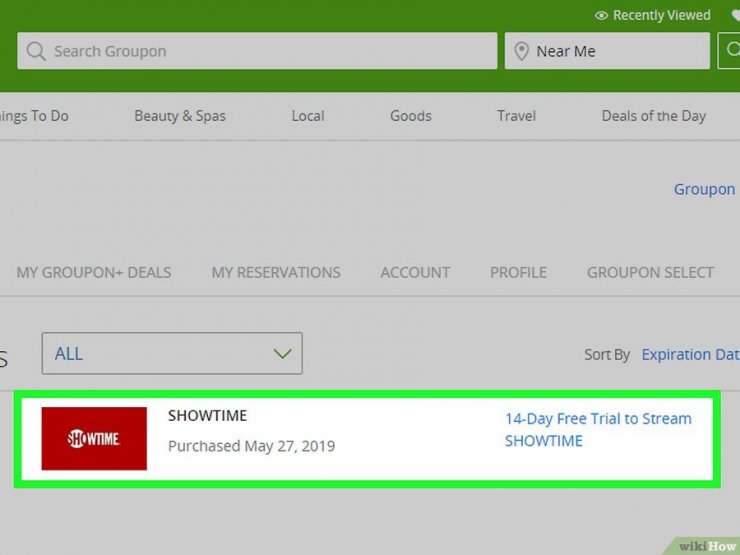Image resolution: width=740 pixels, height=555 pixels.
Task: Open the ACCOUNT tab
Action: (415, 272)
